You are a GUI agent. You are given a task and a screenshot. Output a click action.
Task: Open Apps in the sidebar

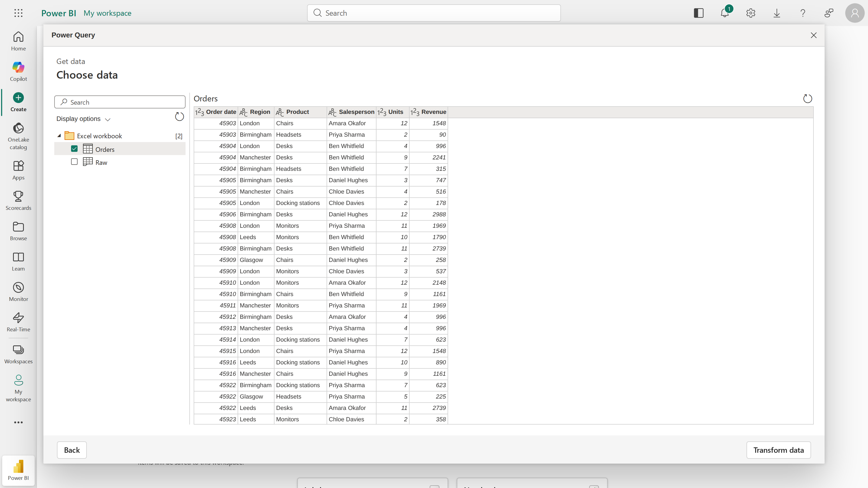click(18, 170)
